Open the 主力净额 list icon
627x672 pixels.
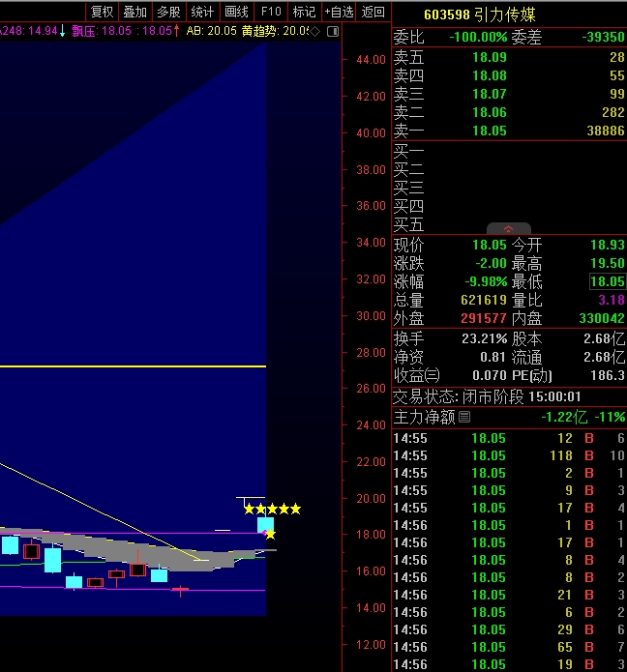point(464,417)
